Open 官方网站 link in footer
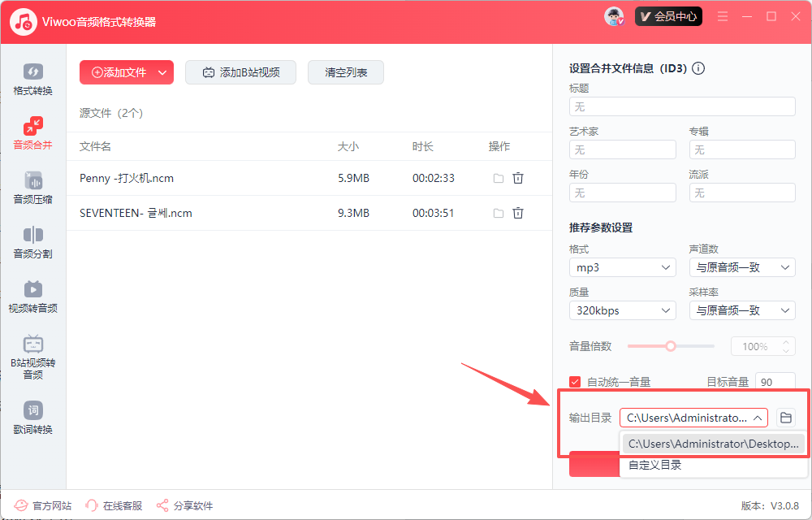This screenshot has height=520, width=812. pyautogui.click(x=44, y=505)
